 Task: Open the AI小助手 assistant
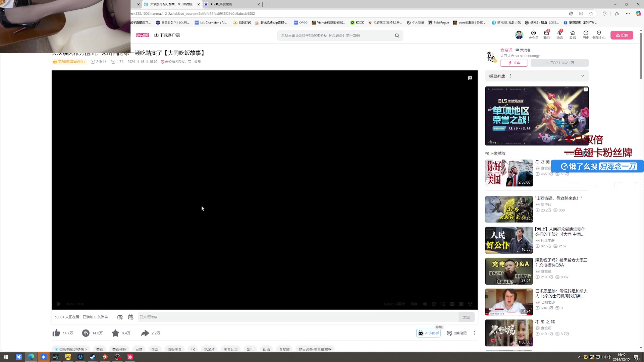pos(428,333)
